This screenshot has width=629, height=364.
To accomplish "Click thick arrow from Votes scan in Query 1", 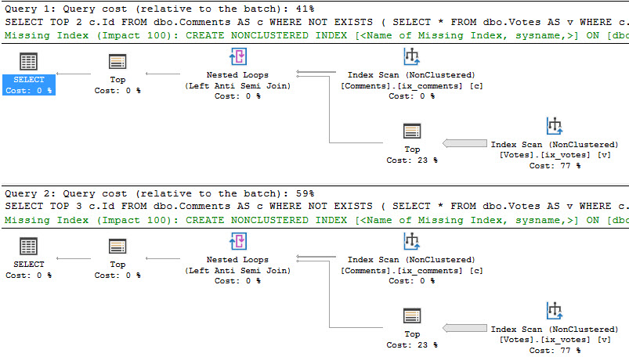I will [x=465, y=144].
